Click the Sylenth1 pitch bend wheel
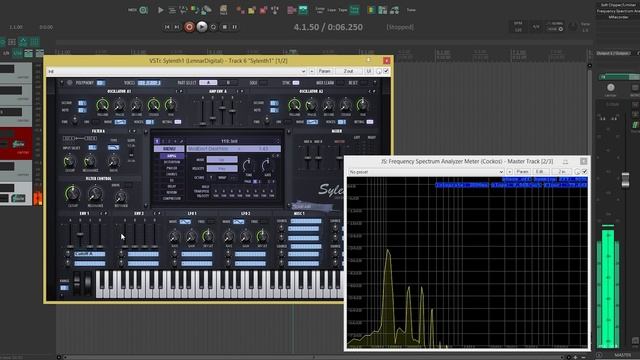Screen dimensions: 640x360 pyautogui.click(x=77, y=282)
